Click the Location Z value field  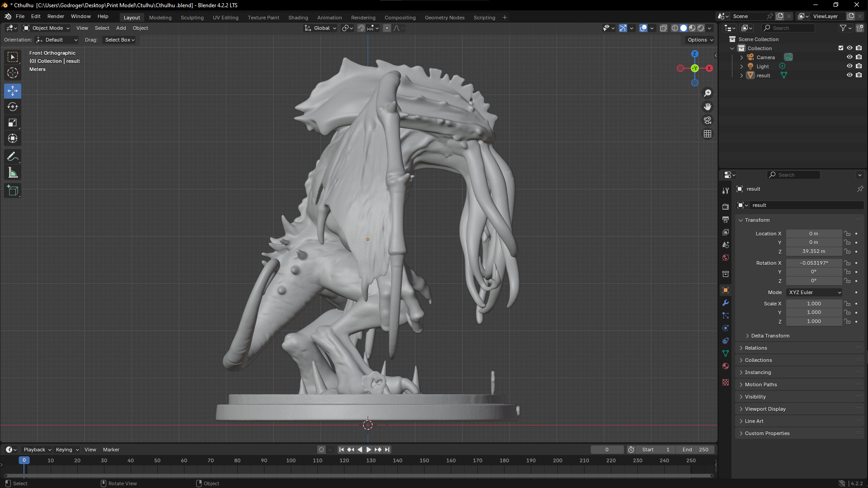click(x=814, y=251)
